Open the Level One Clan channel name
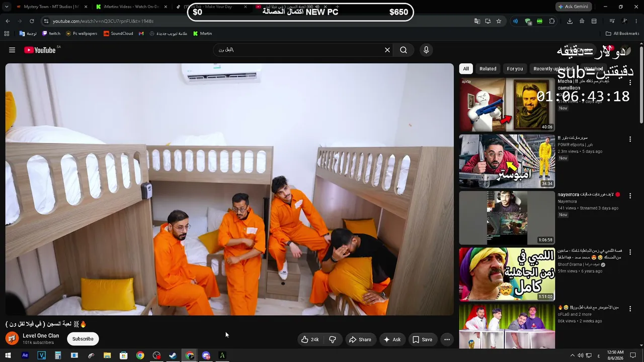Image resolution: width=644 pixels, height=362 pixels. 41,335
